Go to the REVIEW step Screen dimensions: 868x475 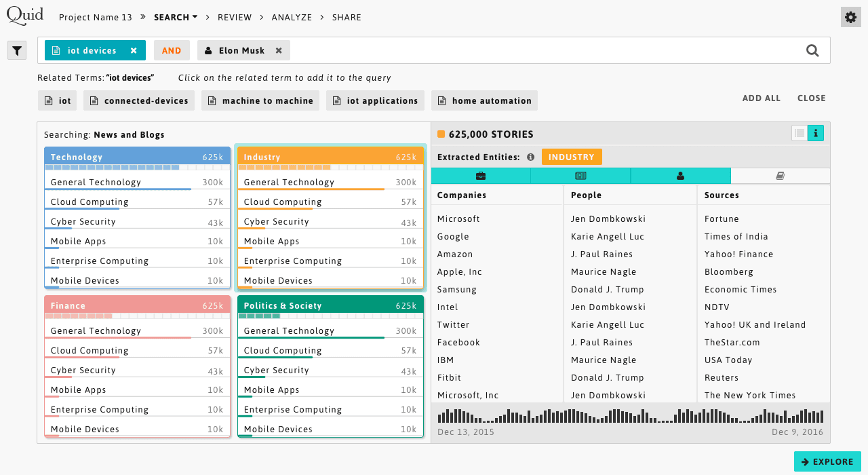[235, 17]
